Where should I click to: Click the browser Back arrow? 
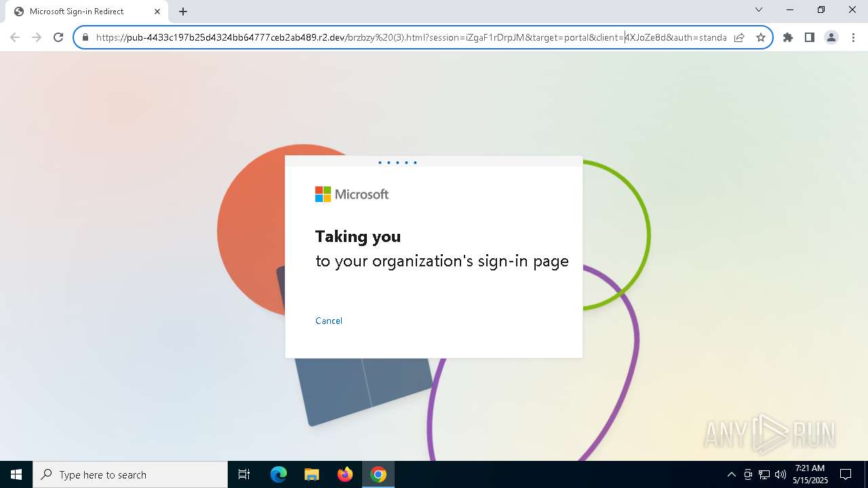pyautogui.click(x=15, y=37)
